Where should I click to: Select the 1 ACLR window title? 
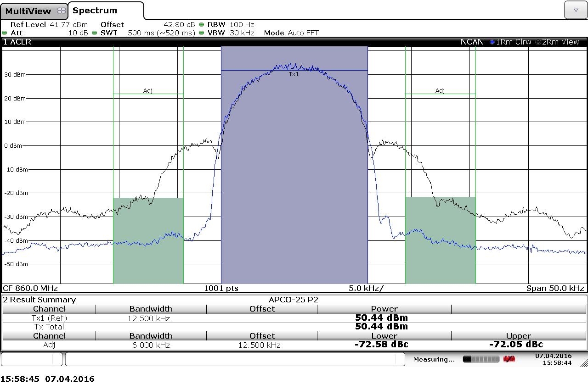coord(17,42)
